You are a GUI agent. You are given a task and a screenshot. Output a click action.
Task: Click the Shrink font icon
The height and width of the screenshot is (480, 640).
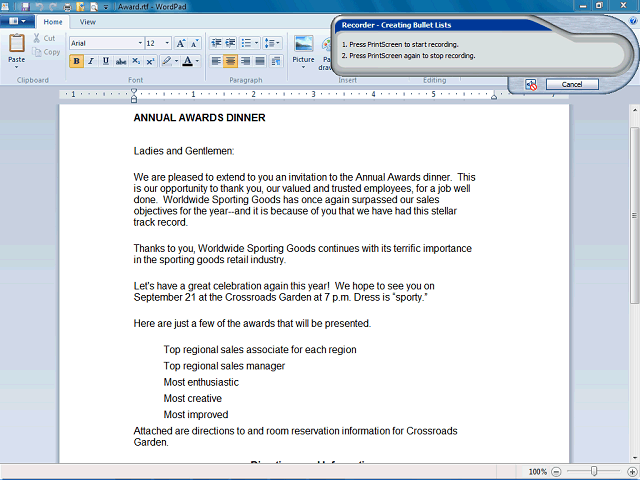click(194, 43)
